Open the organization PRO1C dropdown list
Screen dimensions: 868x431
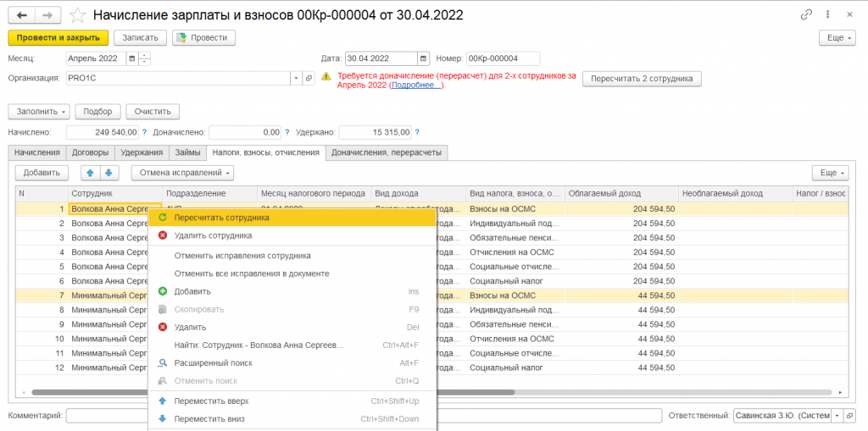coord(296,78)
